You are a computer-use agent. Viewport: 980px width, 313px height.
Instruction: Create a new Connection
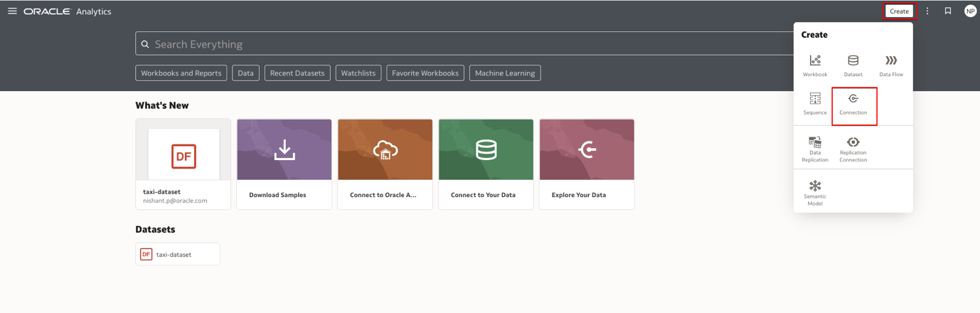tap(853, 102)
